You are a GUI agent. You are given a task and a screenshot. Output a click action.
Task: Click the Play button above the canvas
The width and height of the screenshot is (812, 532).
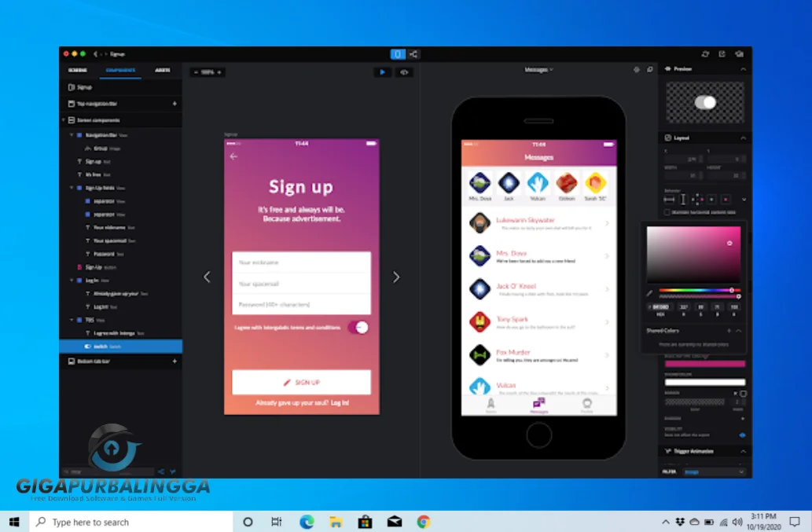383,72
